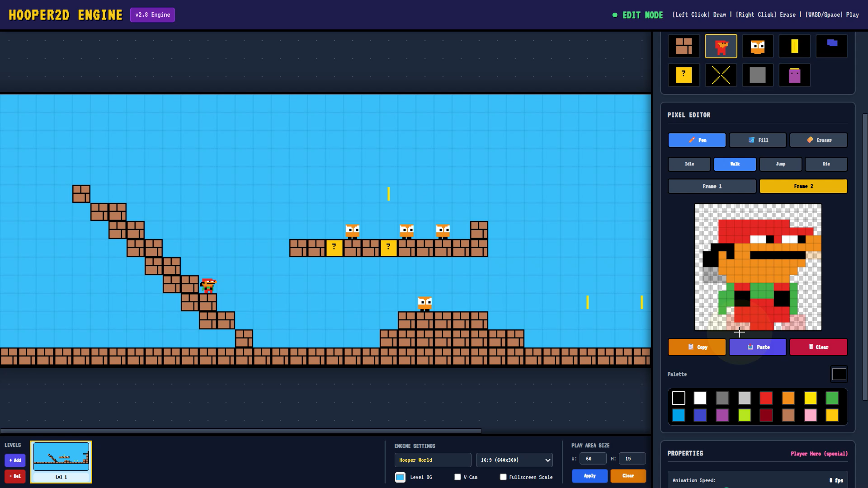The image size is (868, 488).
Task: Switch to the Jump animation tab
Action: pyautogui.click(x=780, y=164)
